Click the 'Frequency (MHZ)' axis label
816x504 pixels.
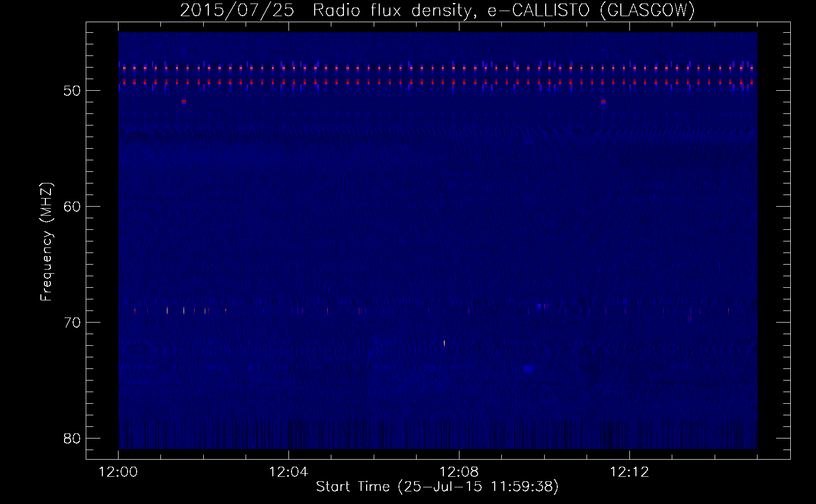(46, 241)
